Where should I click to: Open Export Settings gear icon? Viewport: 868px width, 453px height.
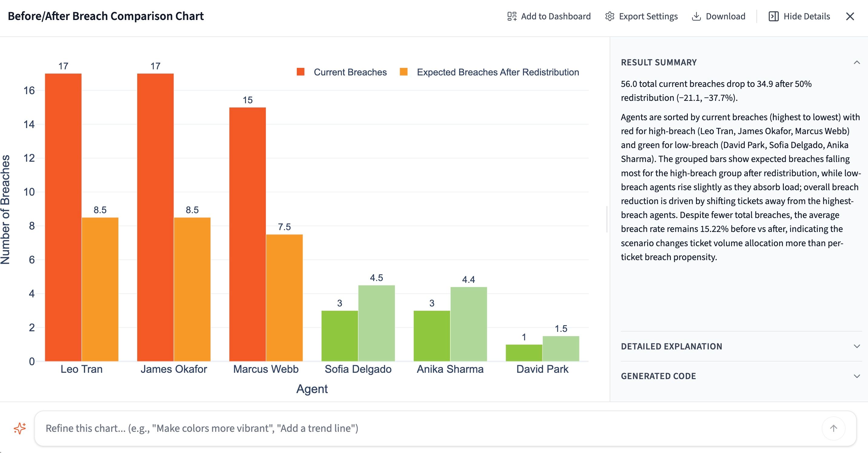tap(610, 16)
